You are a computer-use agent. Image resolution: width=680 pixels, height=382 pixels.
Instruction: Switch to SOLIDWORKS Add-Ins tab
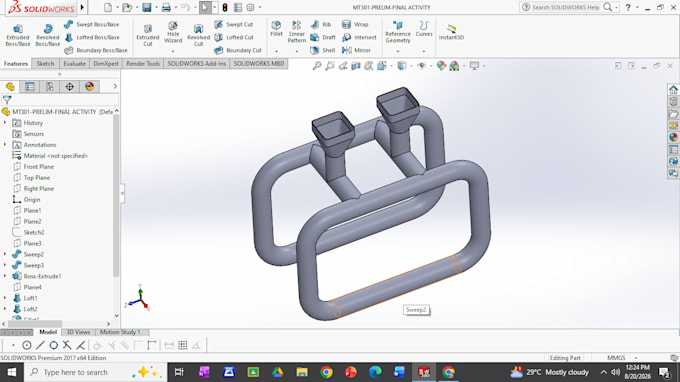point(196,64)
